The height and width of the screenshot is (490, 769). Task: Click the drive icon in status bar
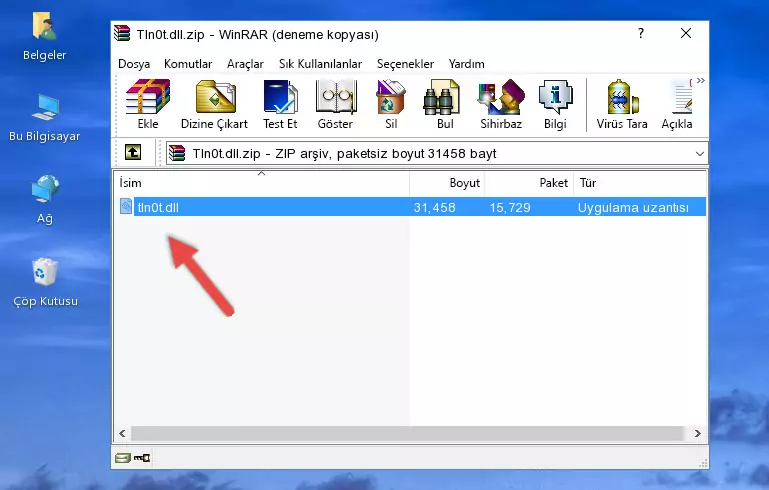coord(123,458)
